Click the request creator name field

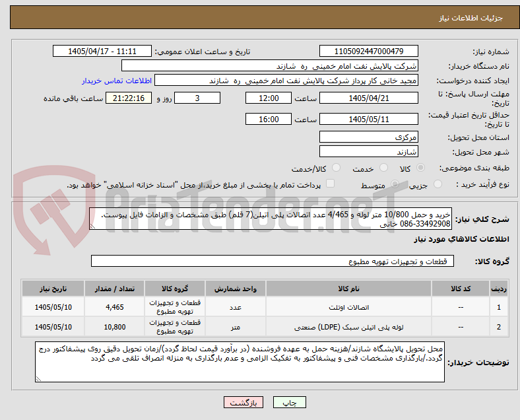[286, 81]
